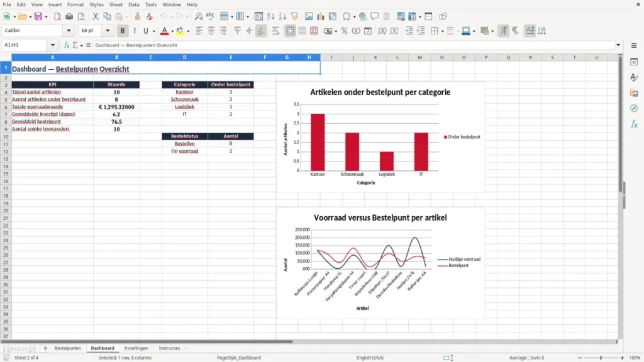Viewport: 644px width, 362px height.
Task: Click Sheet 2 of 4 status text
Action: (x=26, y=358)
